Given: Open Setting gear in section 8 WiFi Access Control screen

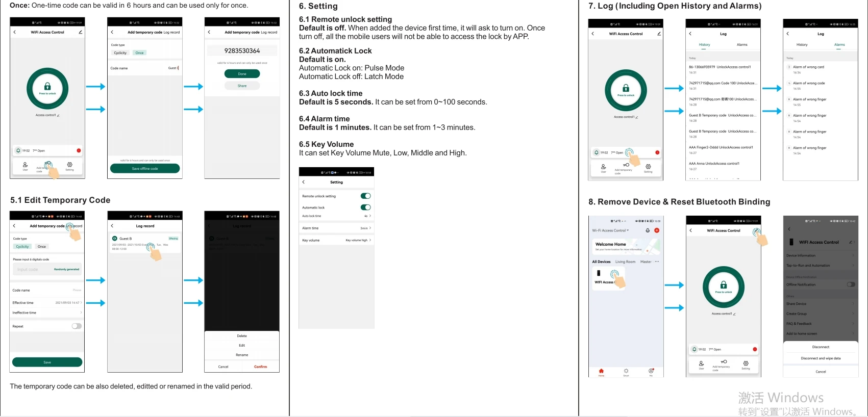Looking at the screenshot, I should [746, 364].
